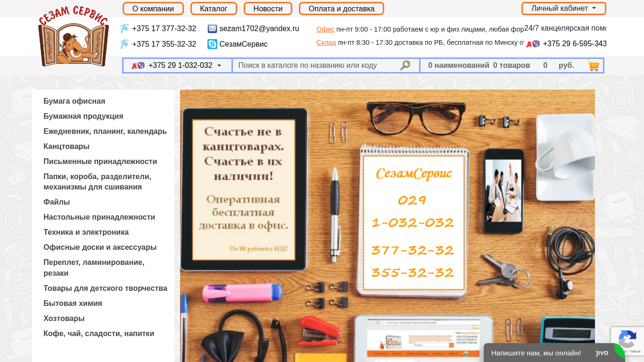The width and height of the screenshot is (644, 362).
Task: Click the Офис link
Action: tap(325, 29)
